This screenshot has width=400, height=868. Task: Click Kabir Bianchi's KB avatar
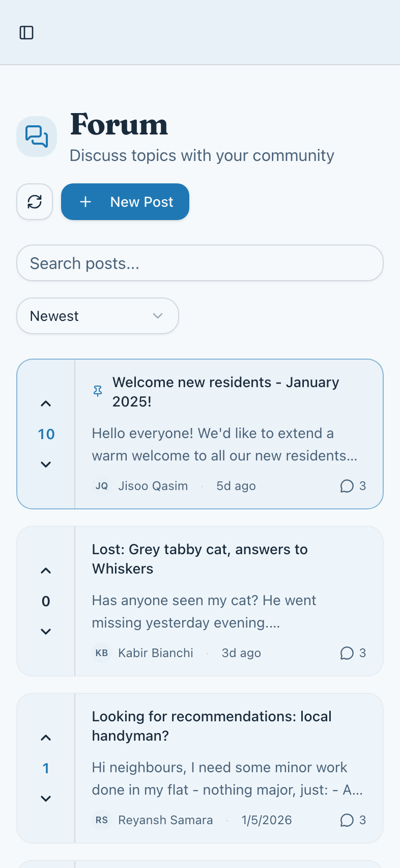click(102, 653)
